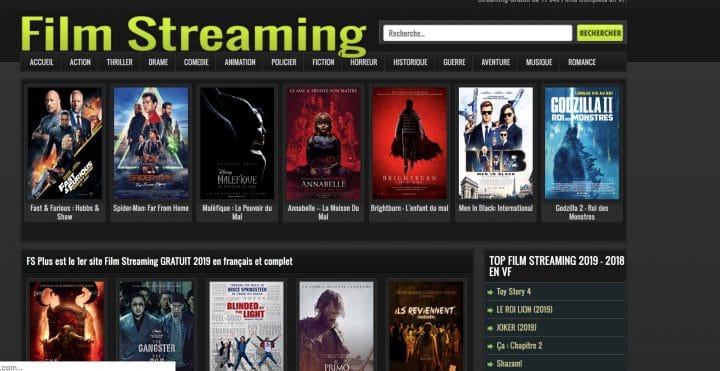This screenshot has width=720, height=371.
Task: Click the arrow icon beside JOKER (2019)
Action: (490, 328)
